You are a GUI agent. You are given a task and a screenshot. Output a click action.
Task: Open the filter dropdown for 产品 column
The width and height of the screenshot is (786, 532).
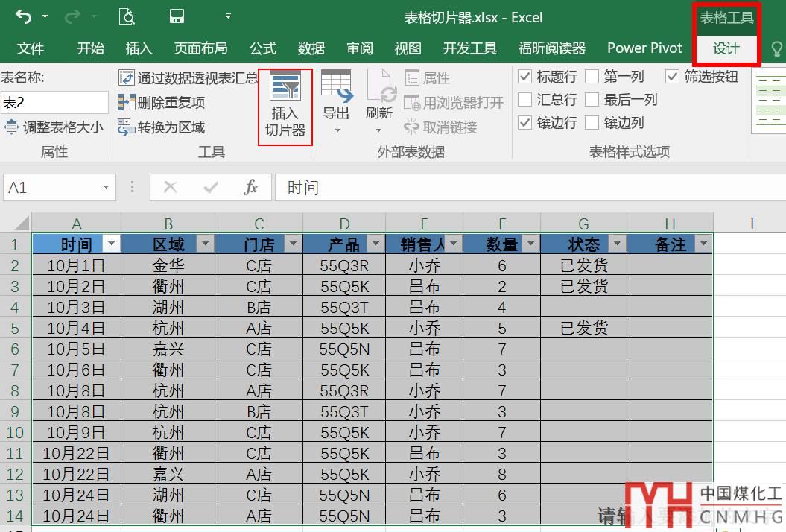pyautogui.click(x=374, y=244)
